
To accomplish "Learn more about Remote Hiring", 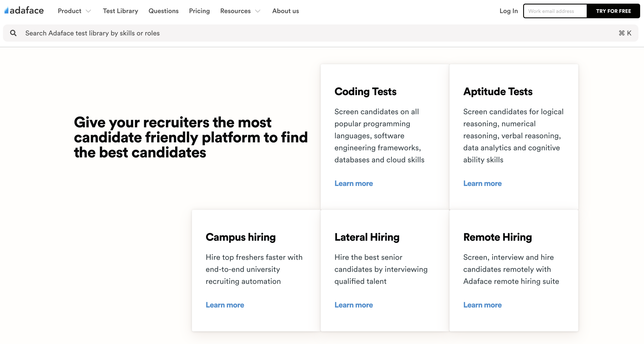I will pos(482,305).
